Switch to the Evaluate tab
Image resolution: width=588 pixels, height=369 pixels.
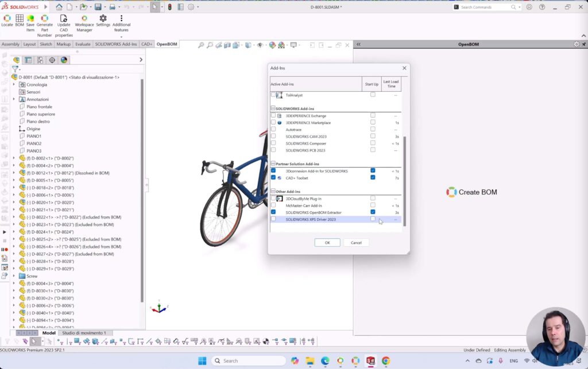click(83, 44)
